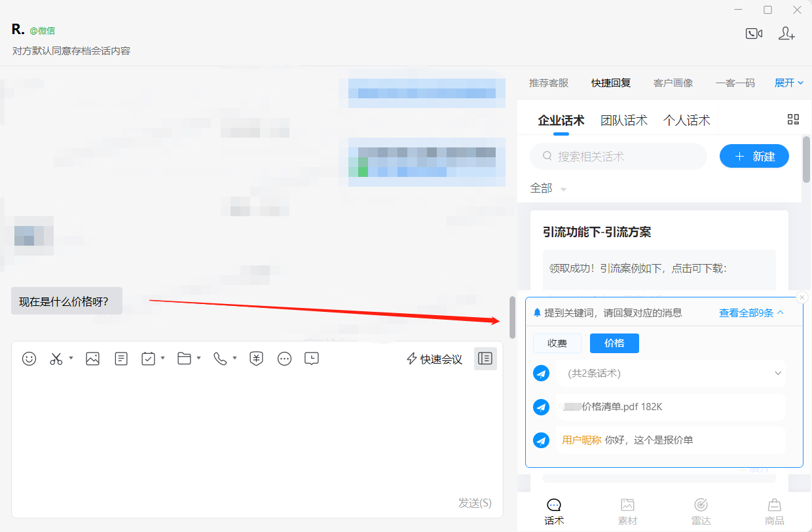This screenshot has height=532, width=812.
Task: Open the emoji picker in chat toolbar
Action: (29, 358)
